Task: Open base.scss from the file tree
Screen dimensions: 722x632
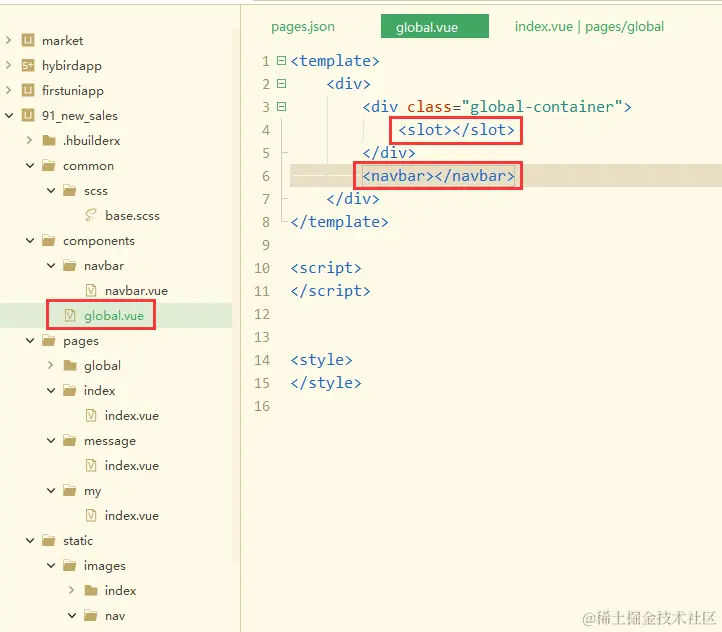Action: tap(133, 215)
